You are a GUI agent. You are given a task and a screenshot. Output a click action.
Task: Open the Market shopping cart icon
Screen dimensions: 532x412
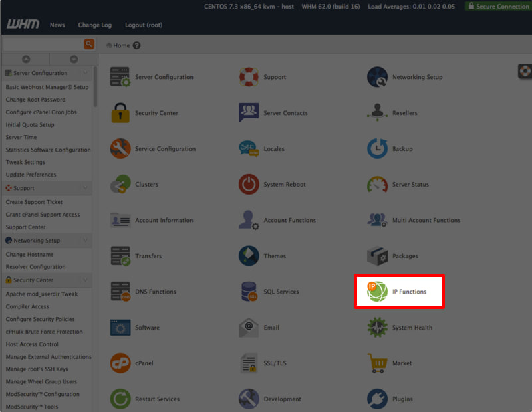click(x=377, y=363)
